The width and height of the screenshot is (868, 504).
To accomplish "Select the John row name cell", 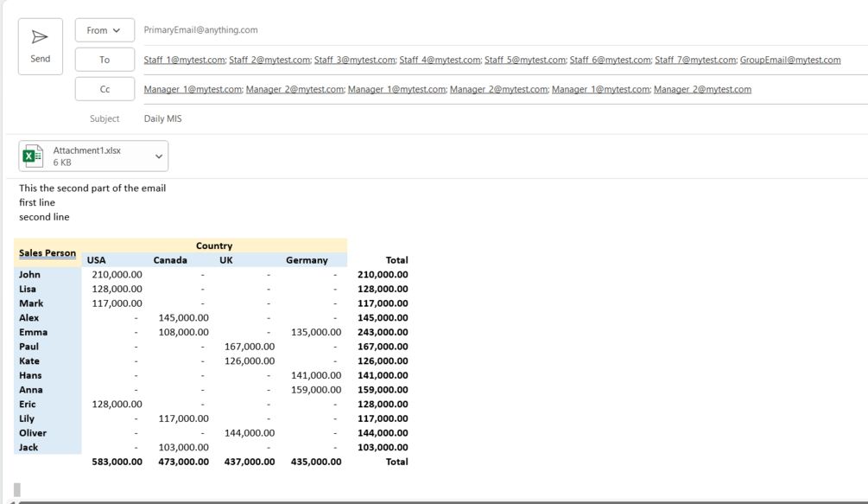I will 48,275.
